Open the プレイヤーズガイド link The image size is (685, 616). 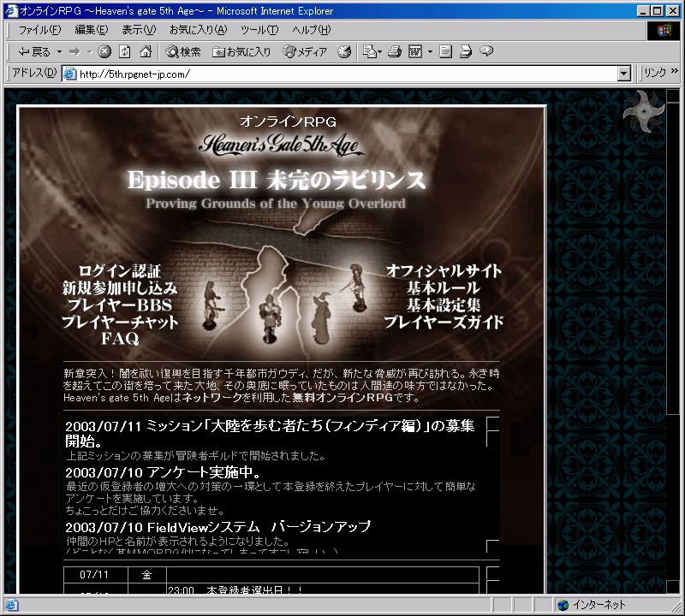(x=444, y=322)
